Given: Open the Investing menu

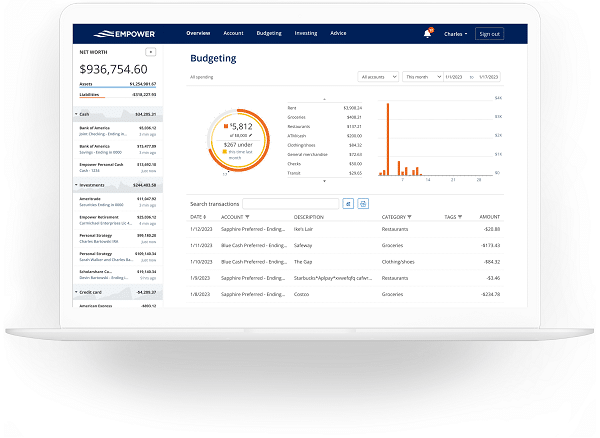Looking at the screenshot, I should tap(305, 33).
